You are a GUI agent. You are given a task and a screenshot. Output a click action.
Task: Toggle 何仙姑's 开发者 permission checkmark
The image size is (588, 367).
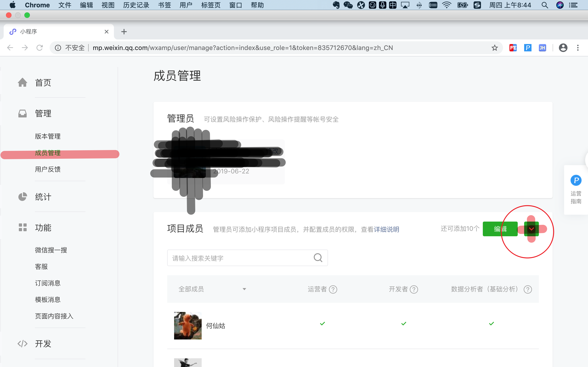coord(404,324)
